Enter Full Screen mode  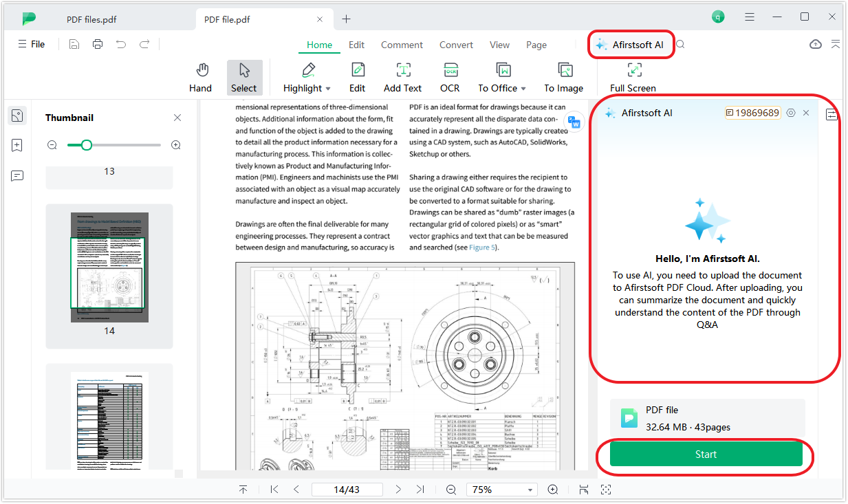click(633, 77)
